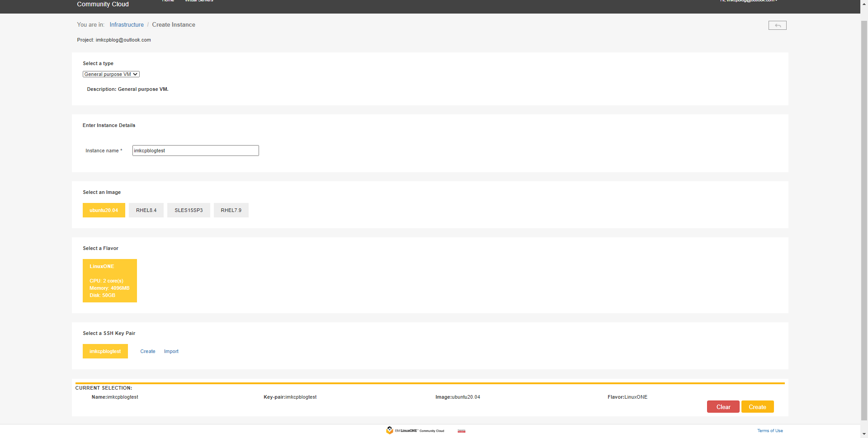Pick the SLES15SP3 image option
This screenshot has width=868, height=438.
(x=189, y=210)
